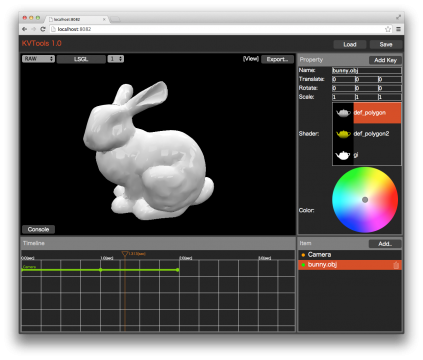Bookmark page with the star icon
423x360 pixels.
pos(388,29)
